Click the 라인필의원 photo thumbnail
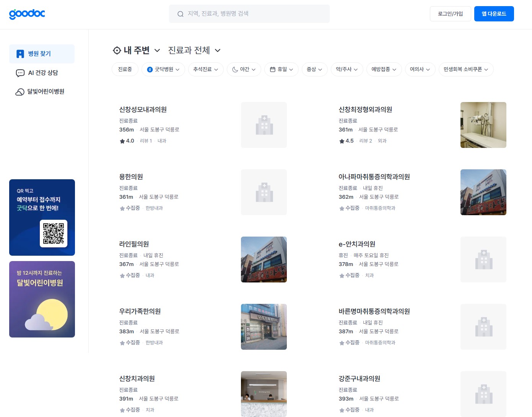 point(264,259)
